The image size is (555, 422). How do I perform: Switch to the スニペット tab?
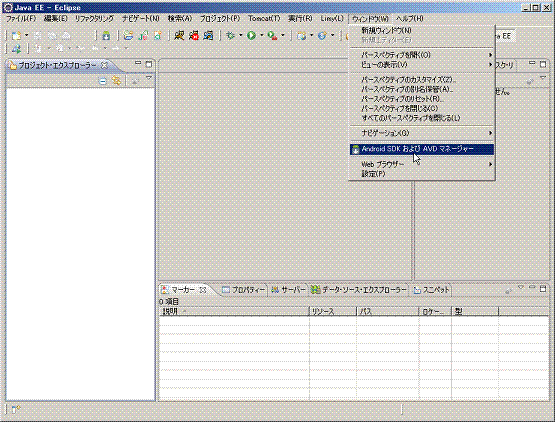tap(431, 290)
